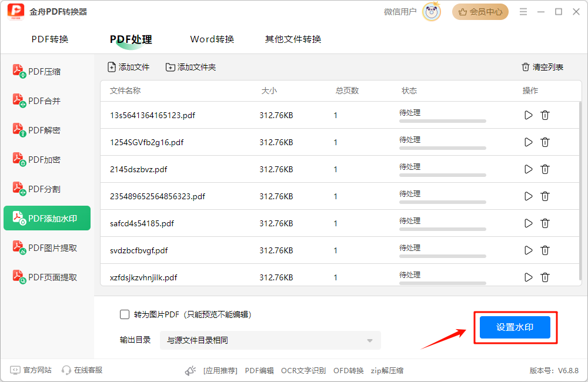Open the PDF合并 merge tool

point(47,100)
